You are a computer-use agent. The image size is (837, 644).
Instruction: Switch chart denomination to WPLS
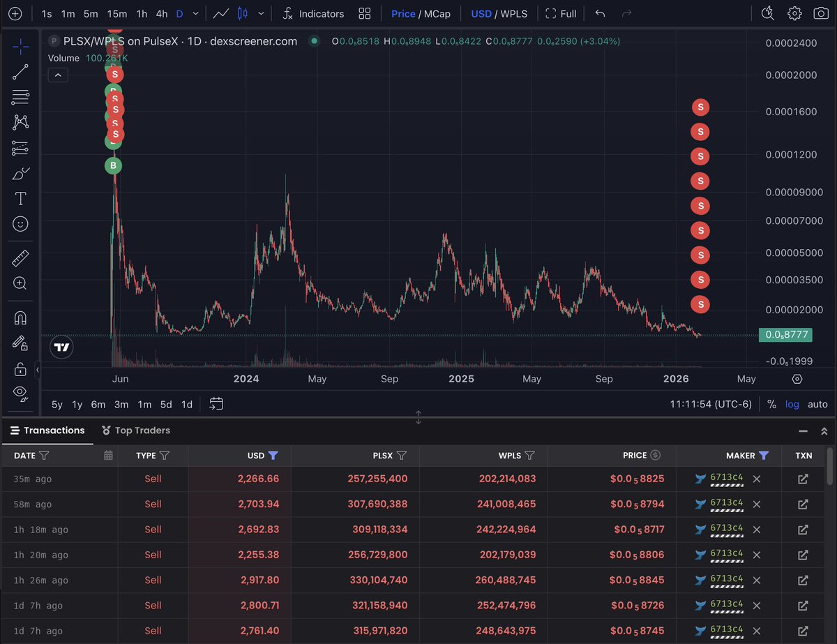(x=514, y=14)
